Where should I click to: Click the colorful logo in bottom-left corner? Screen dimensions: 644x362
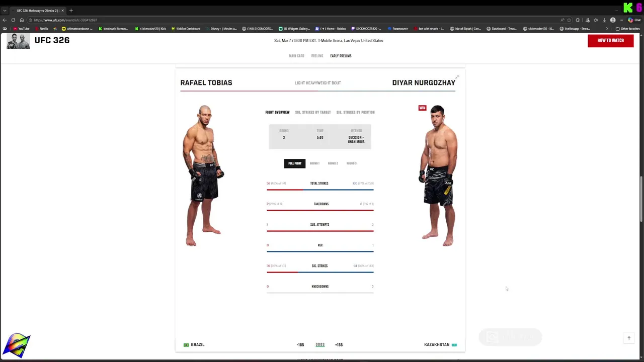point(16,345)
